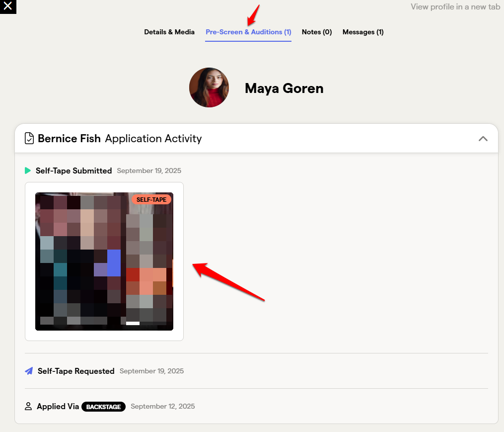Switch to Details & Media tab
504x432 pixels.
pos(169,32)
